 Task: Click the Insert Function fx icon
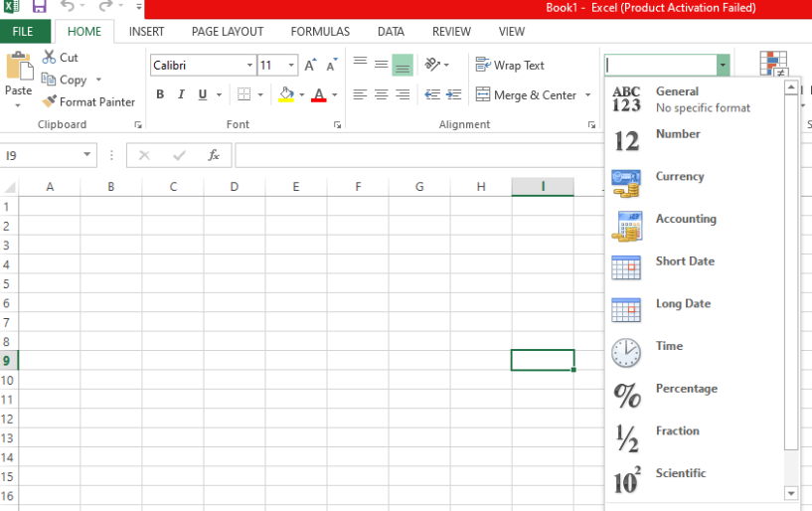point(213,155)
